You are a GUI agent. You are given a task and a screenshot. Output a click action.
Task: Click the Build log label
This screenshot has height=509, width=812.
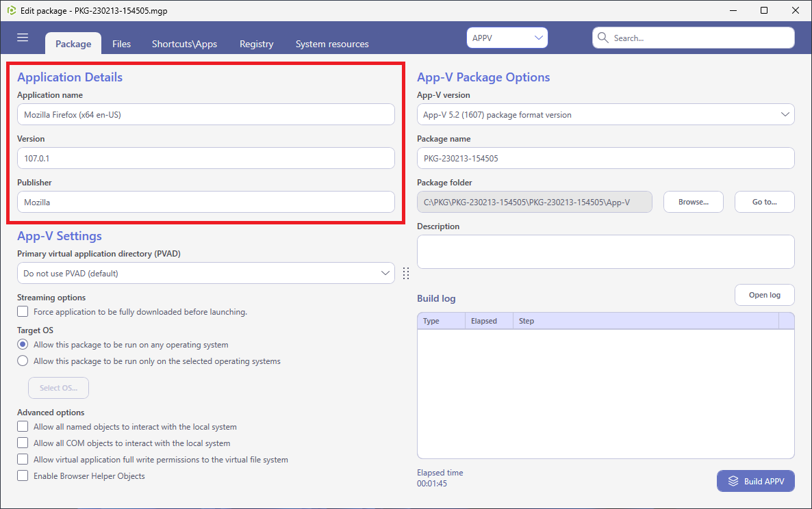(436, 298)
